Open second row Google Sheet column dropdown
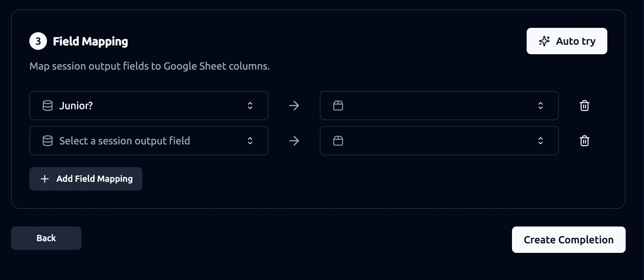Screen dimensions: 644x280 pyautogui.click(x=439, y=141)
